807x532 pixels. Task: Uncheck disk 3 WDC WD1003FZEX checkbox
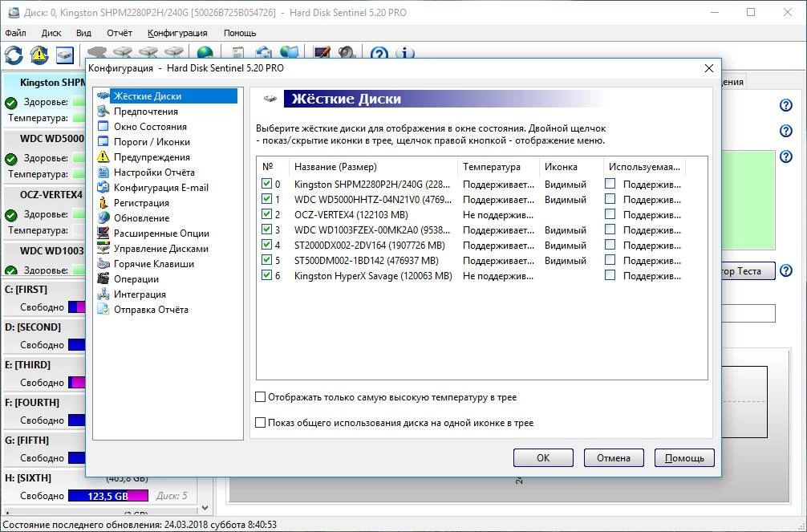[x=266, y=229]
